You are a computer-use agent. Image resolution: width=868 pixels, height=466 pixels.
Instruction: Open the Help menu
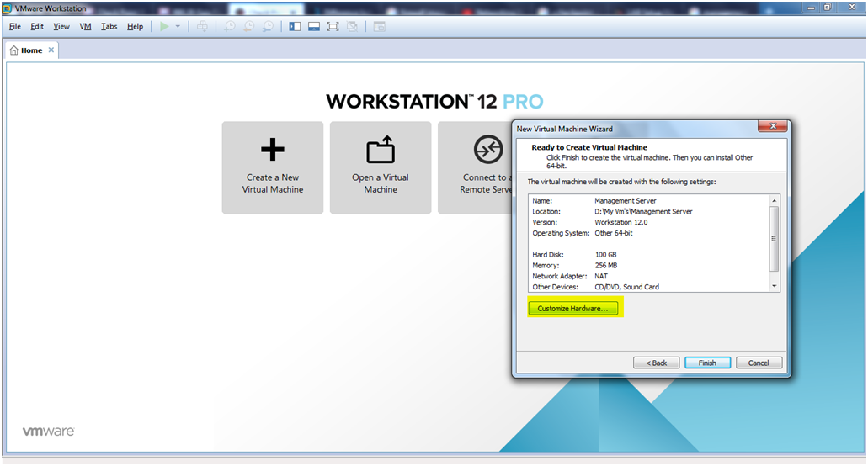click(x=135, y=27)
